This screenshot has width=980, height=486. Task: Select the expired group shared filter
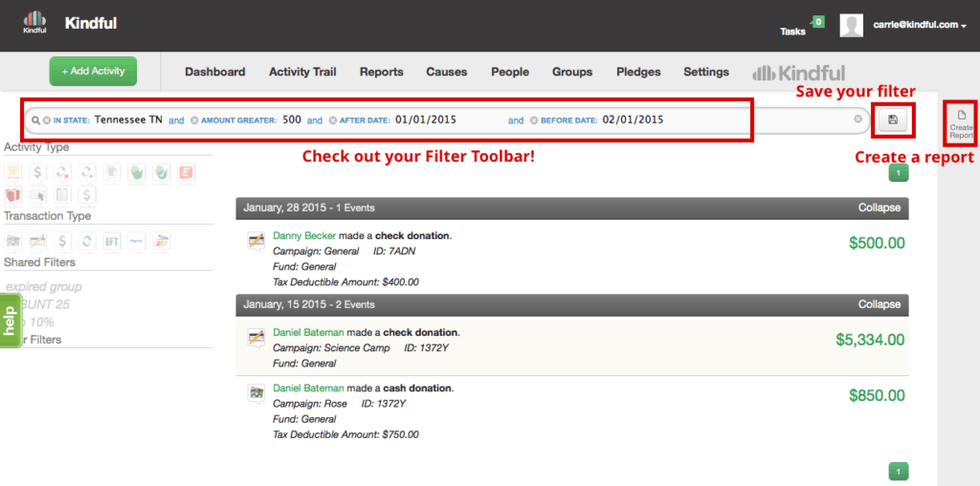click(x=44, y=287)
